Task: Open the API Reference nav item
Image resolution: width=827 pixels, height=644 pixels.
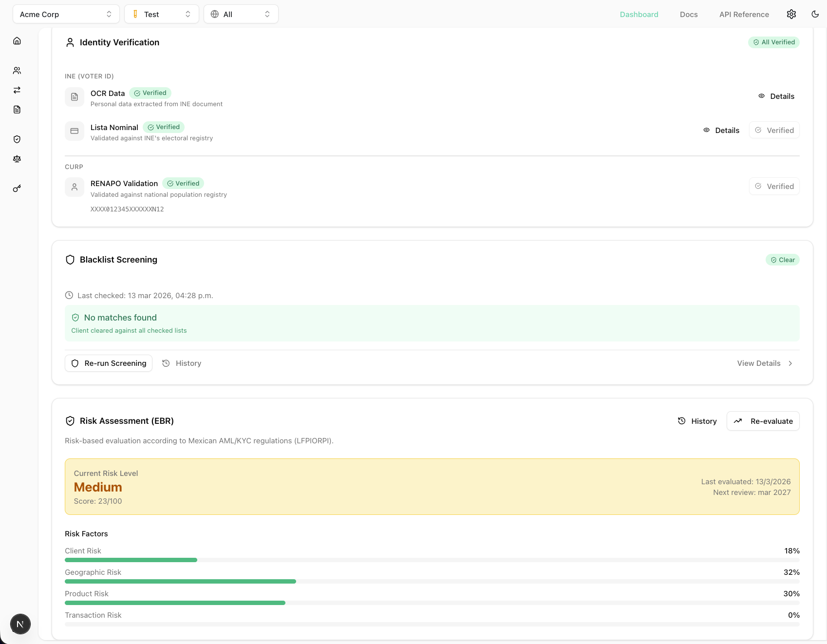Action: point(744,15)
